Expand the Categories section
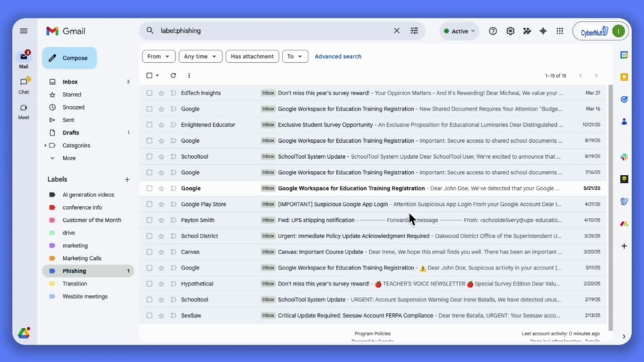Screen dimensions: 644x362 pyautogui.click(x=46, y=145)
